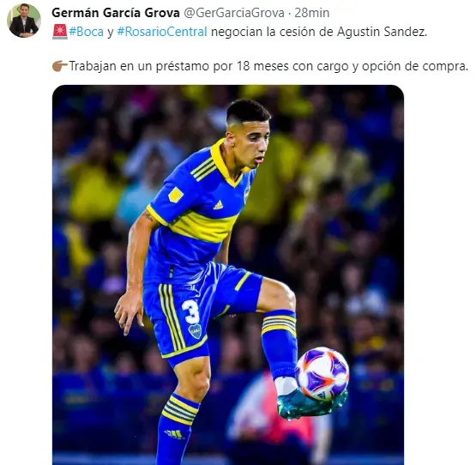Open the #RosarioCentral hashtag
This screenshot has width=476, height=465.
click(162, 32)
